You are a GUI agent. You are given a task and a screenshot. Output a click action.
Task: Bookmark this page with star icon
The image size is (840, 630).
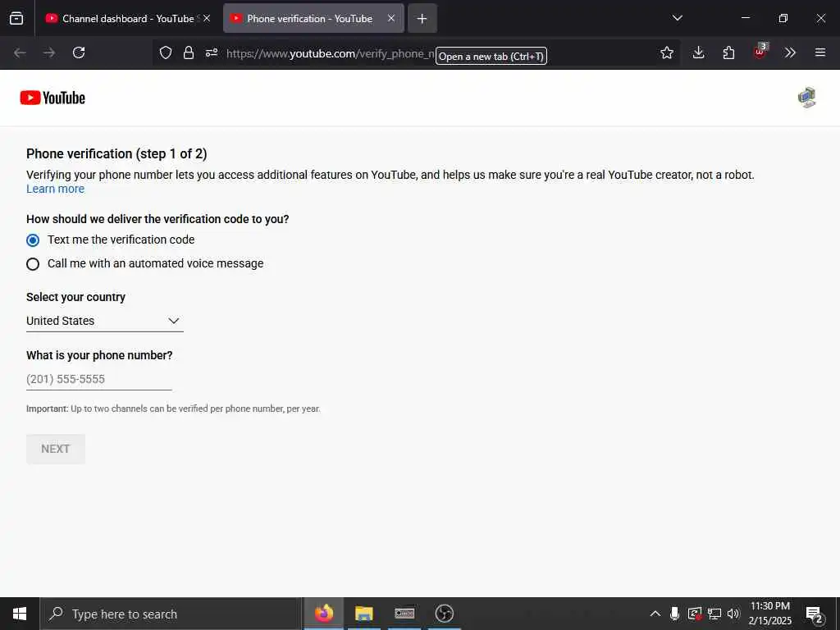coord(666,52)
